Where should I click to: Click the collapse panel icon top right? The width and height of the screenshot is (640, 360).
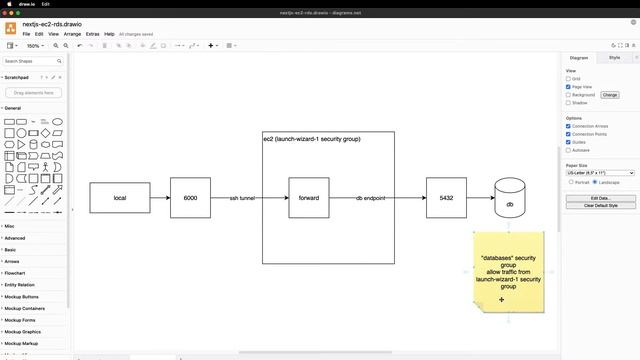634,45
